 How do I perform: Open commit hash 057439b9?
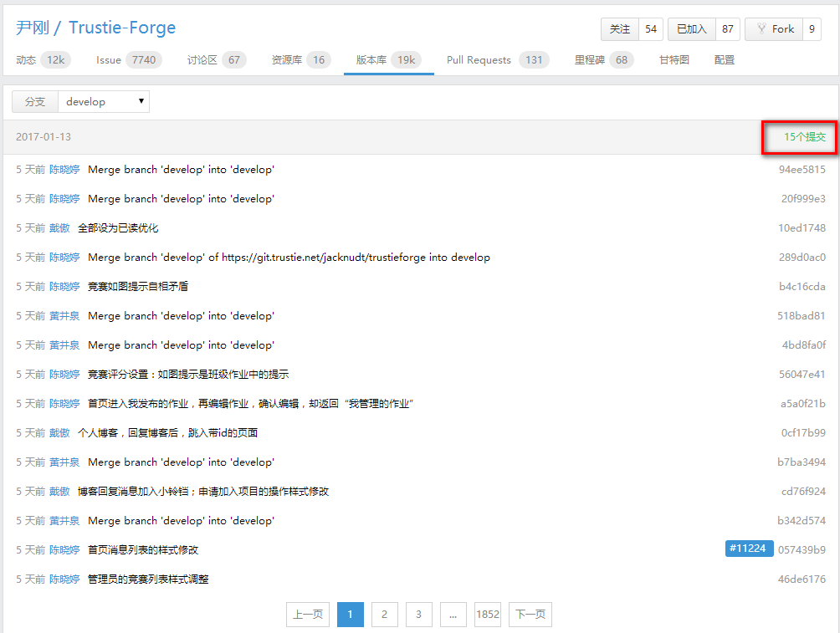pyautogui.click(x=802, y=550)
